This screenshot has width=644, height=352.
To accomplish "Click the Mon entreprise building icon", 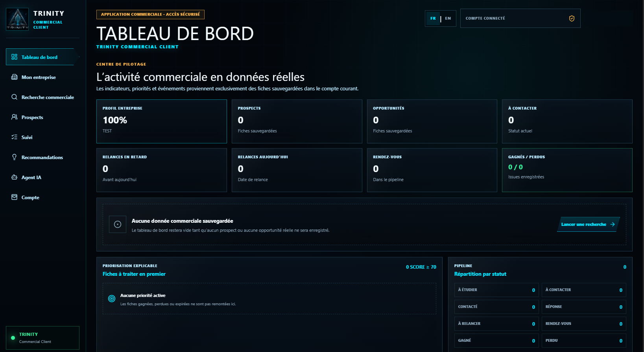I will click(15, 77).
